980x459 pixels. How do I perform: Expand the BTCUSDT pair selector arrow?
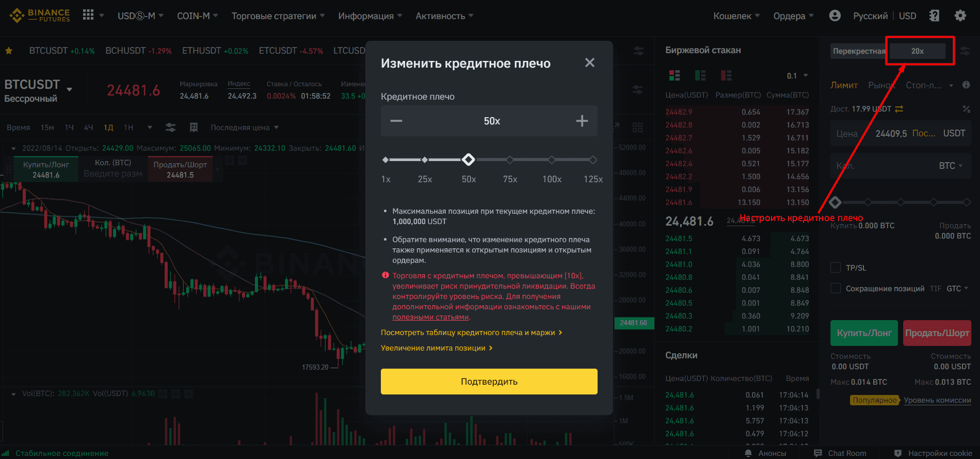(x=69, y=89)
